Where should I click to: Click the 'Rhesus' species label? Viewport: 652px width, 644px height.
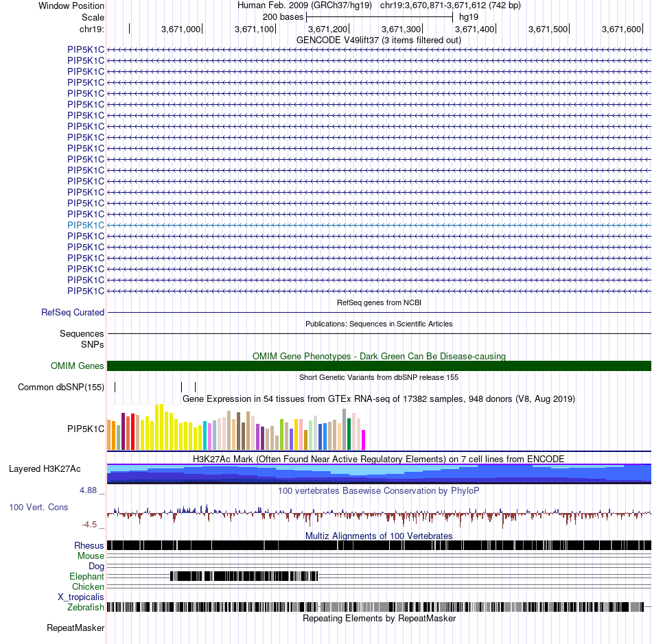[x=89, y=545]
